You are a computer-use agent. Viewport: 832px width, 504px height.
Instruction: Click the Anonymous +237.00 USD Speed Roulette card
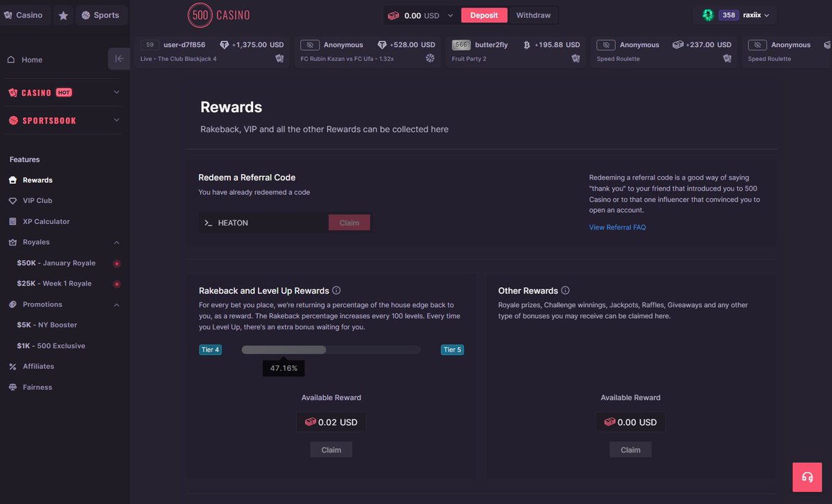click(x=664, y=52)
